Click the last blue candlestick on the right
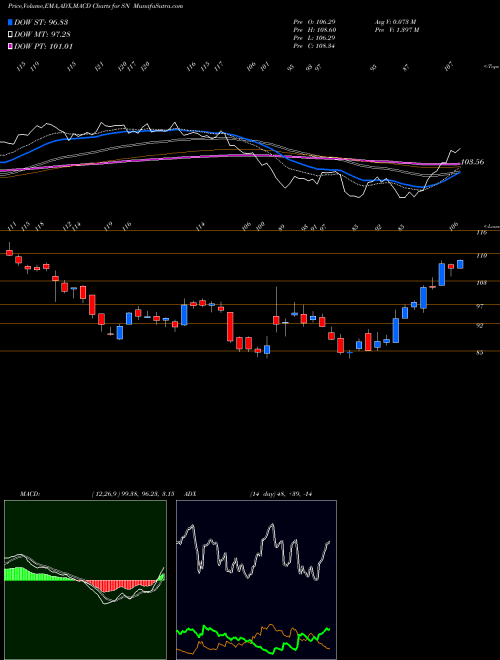 coord(460,264)
